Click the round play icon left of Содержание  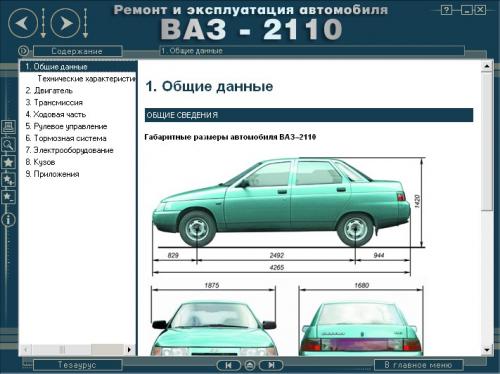(23, 51)
